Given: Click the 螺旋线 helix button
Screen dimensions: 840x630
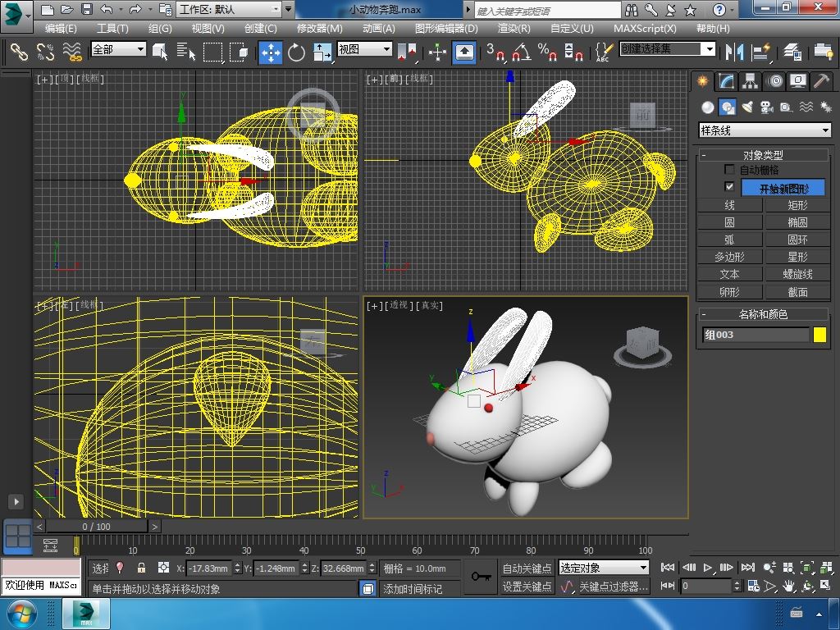Looking at the screenshot, I should pyautogui.click(x=797, y=274).
